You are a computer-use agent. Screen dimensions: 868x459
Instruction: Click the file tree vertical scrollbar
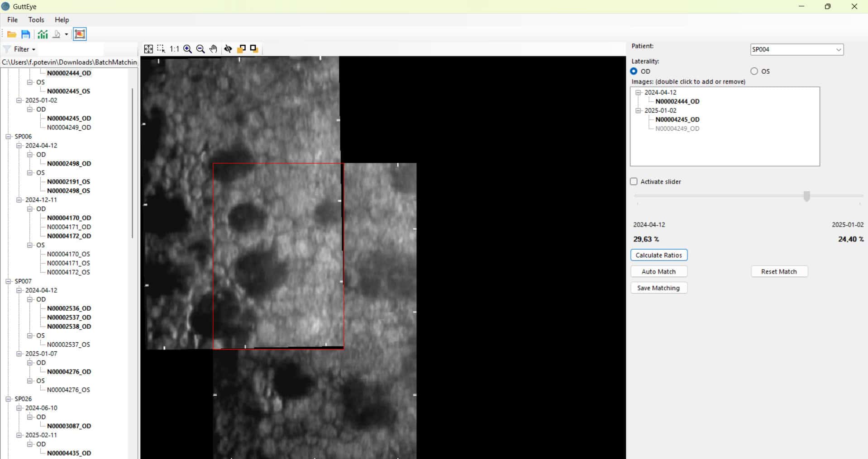133,163
